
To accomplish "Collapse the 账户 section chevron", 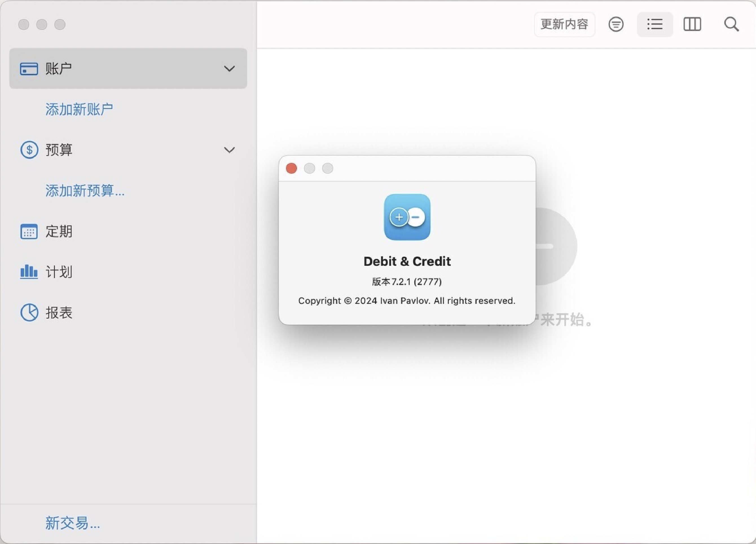I will [x=229, y=69].
